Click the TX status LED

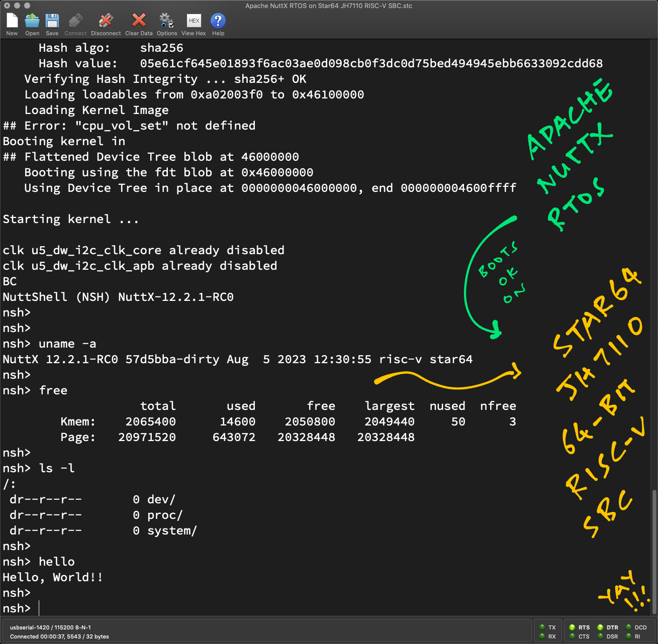542,627
